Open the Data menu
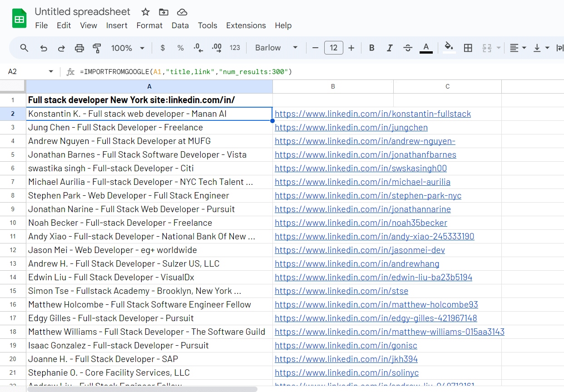564x392 pixels. click(x=180, y=25)
